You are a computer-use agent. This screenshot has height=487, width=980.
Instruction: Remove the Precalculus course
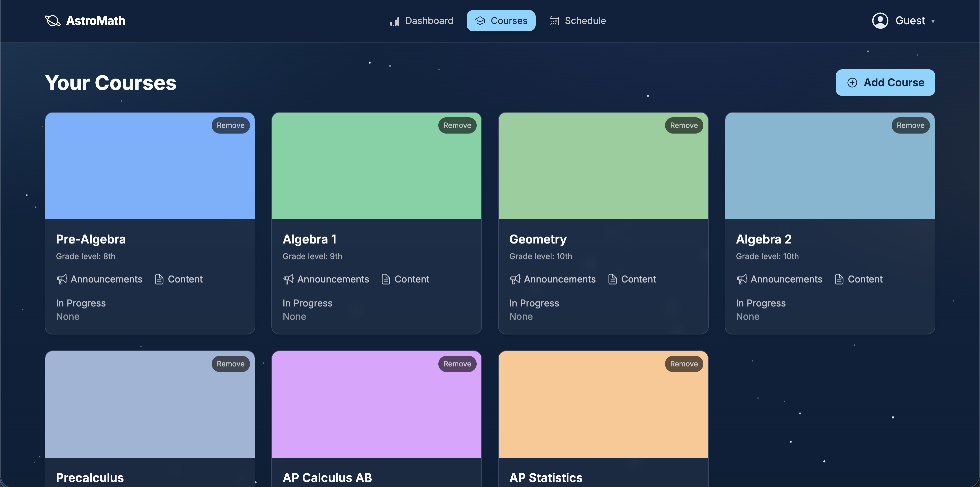pos(231,364)
